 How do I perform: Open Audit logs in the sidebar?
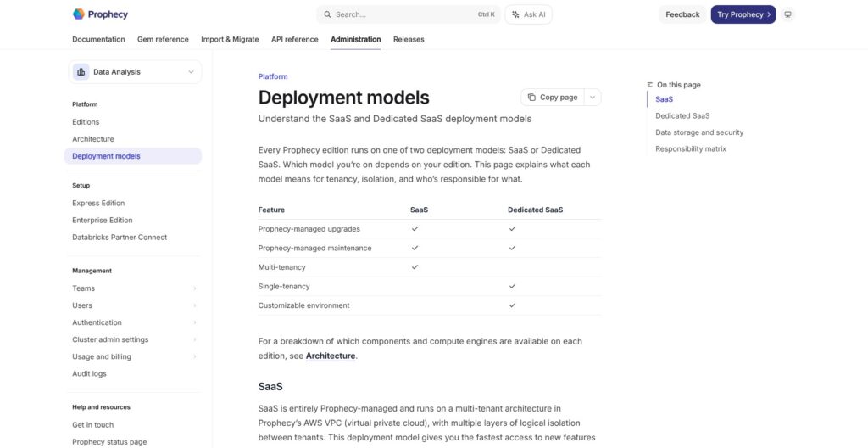(89, 373)
